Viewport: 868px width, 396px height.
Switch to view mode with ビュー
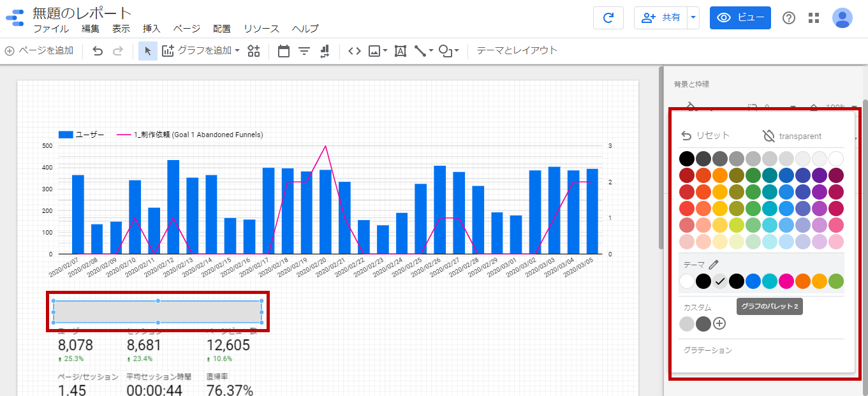[740, 18]
